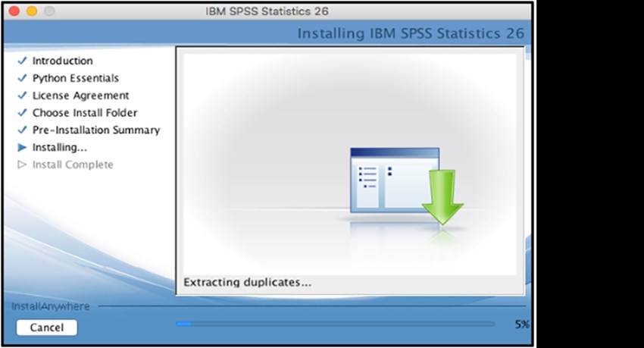Click the checkmark beside Python Essentials

click(22, 78)
